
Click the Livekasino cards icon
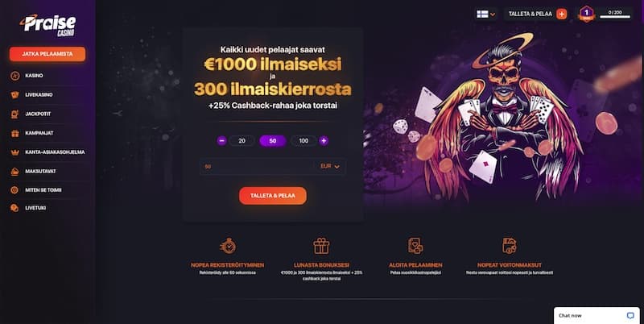pyautogui.click(x=14, y=95)
